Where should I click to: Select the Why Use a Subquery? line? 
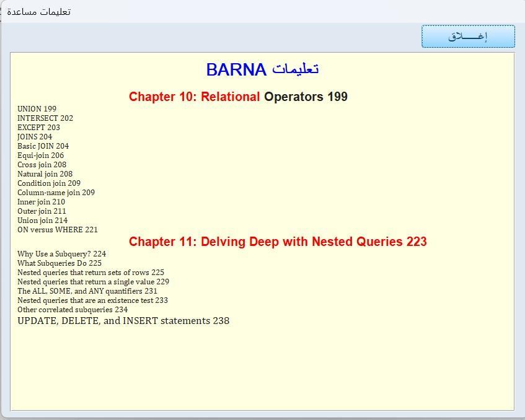(x=61, y=254)
